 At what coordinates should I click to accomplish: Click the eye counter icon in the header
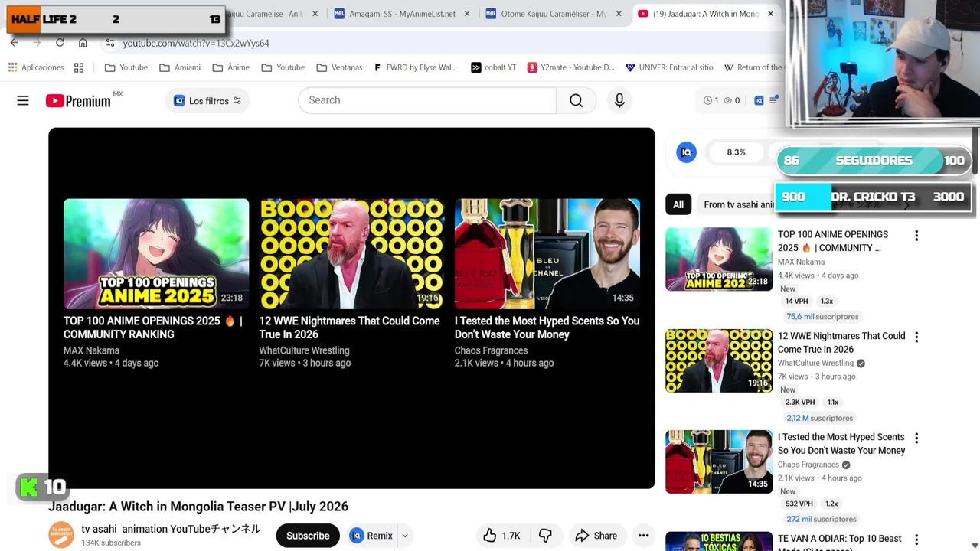[x=727, y=100]
